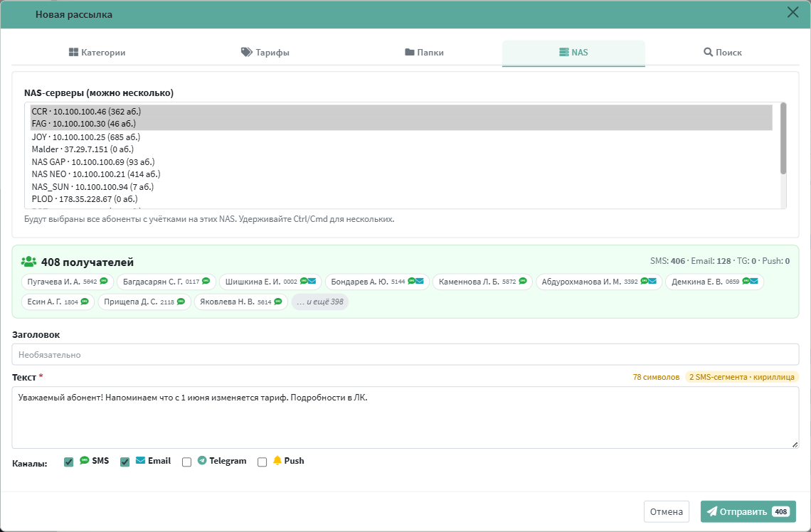
Task: Click the Бондарев А. Ю. recipient chip
Action: pos(377,282)
